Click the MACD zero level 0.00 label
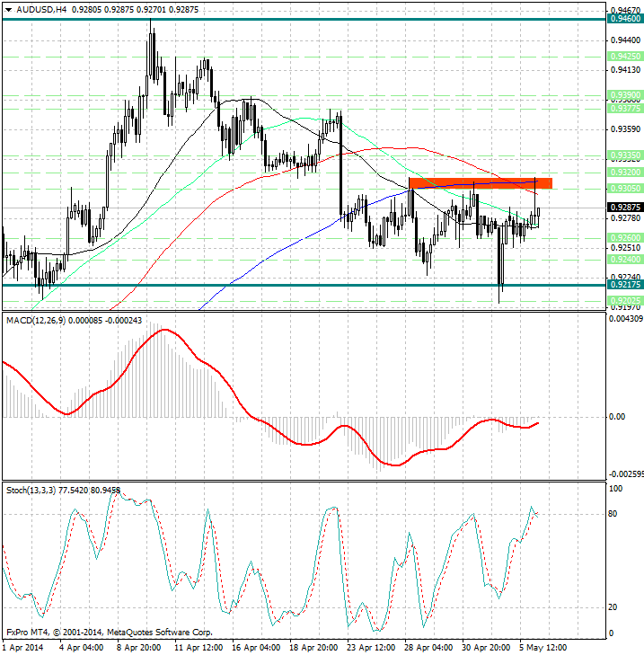The width and height of the screenshot is (644, 655). point(617,417)
